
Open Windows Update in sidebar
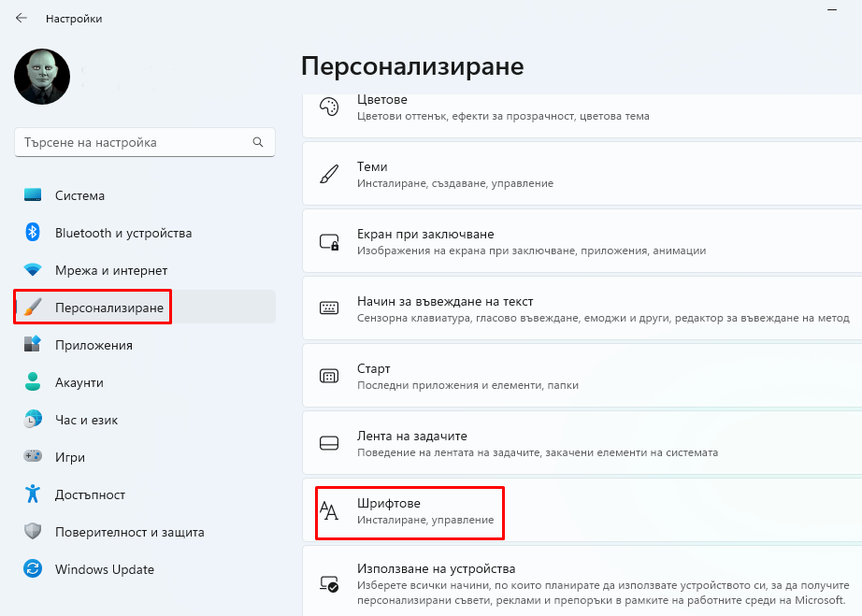click(145, 569)
